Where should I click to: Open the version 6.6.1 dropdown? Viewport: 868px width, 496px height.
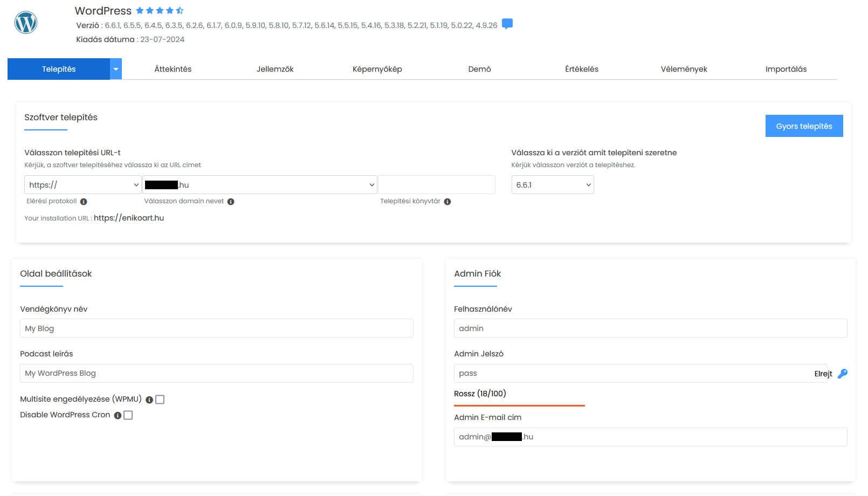[x=552, y=184]
